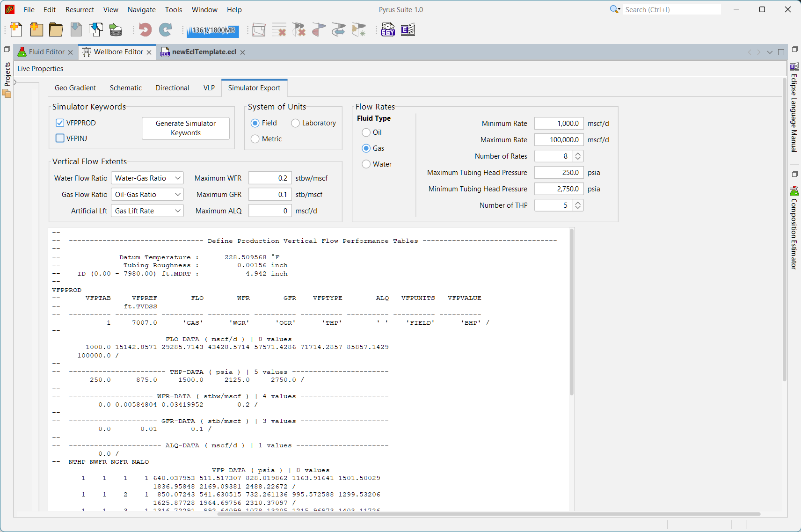The width and height of the screenshot is (801, 532).
Task: Click the delete wells flag icon
Action: click(x=299, y=30)
